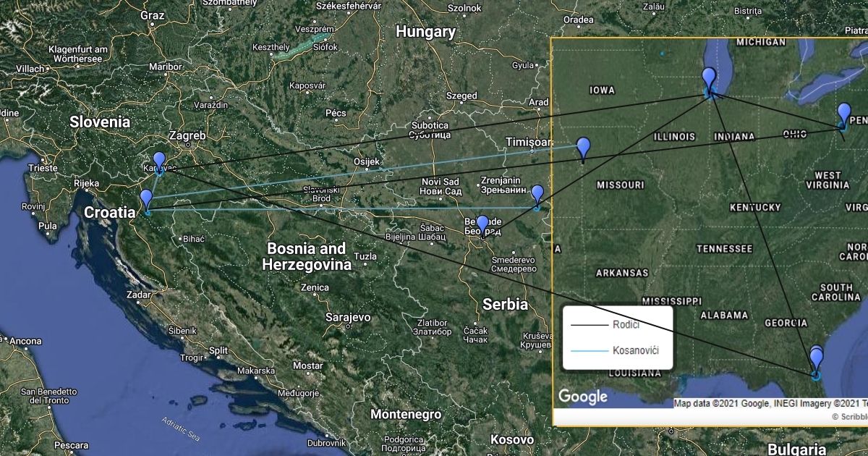The image size is (868, 456).
Task: Click the map pin at Karlovac
Action: click(x=159, y=161)
